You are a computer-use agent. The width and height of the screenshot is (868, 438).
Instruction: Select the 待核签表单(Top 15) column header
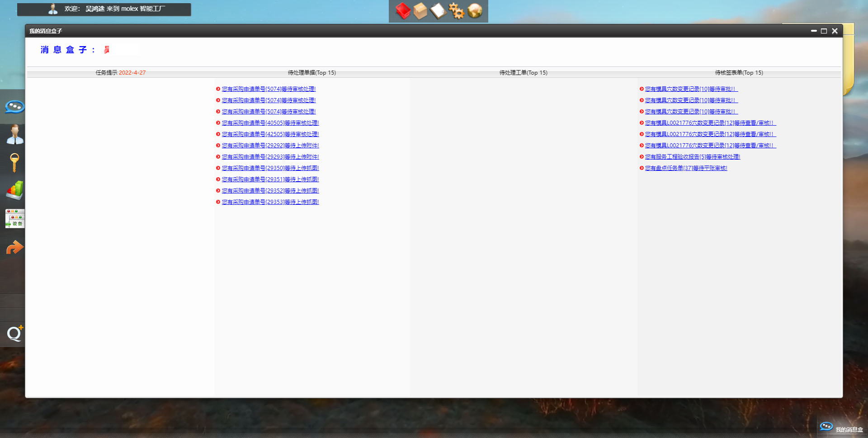(739, 73)
